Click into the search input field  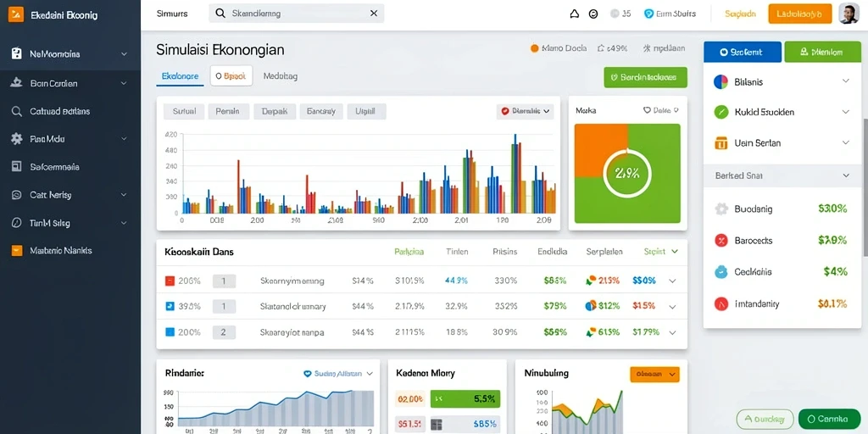point(296,14)
